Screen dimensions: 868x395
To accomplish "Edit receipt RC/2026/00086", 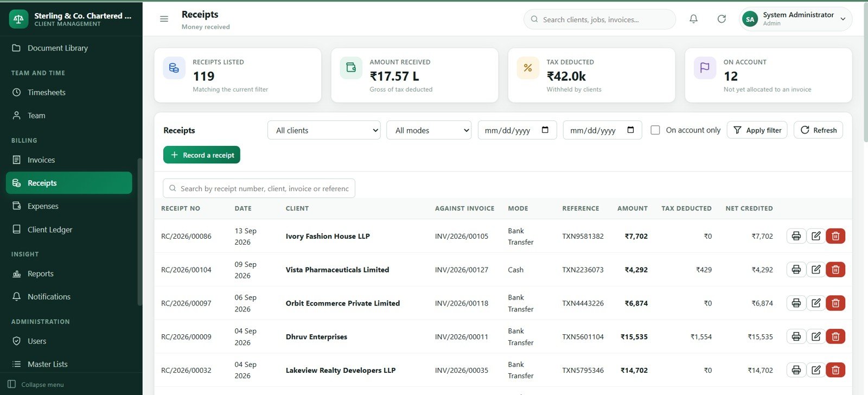I will click(x=816, y=236).
